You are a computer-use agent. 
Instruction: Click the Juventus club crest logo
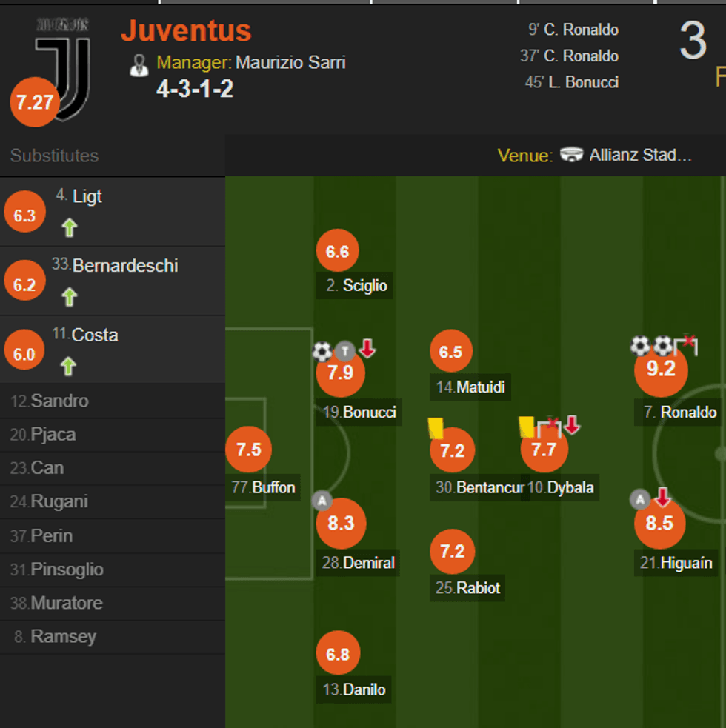(63, 67)
